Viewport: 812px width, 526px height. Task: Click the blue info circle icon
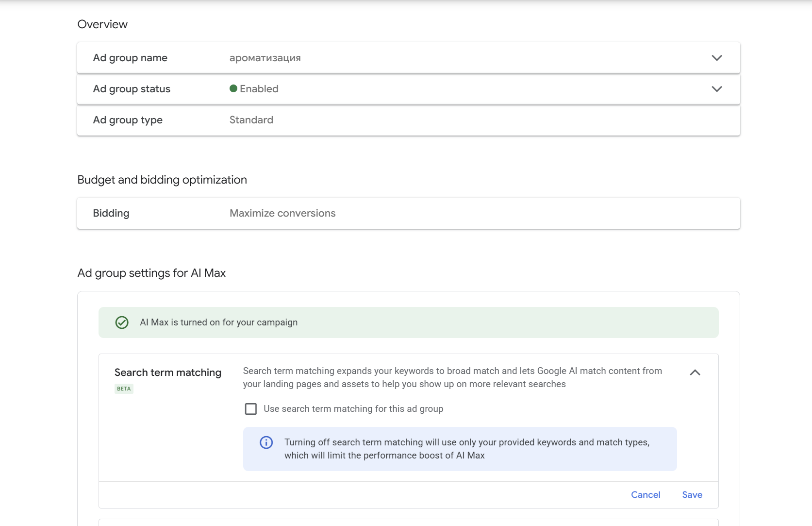[x=266, y=442]
